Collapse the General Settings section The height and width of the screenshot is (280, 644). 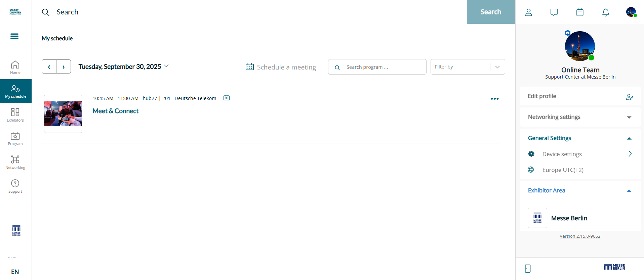point(580,138)
